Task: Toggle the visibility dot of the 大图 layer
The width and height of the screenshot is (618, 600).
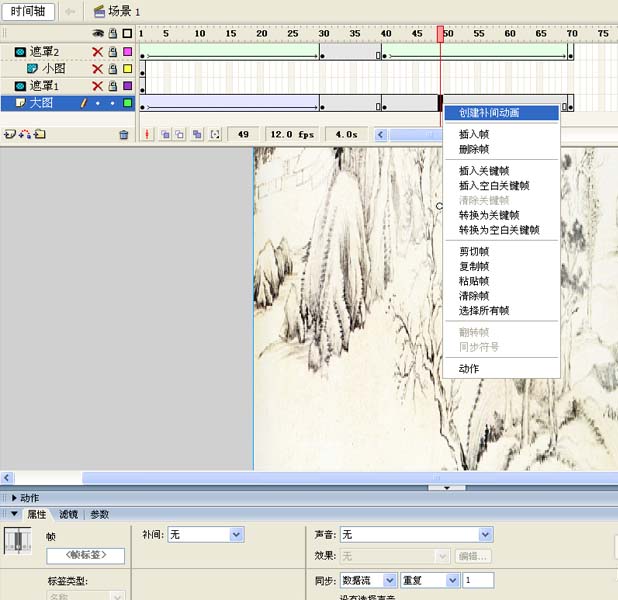Action: click(x=98, y=103)
